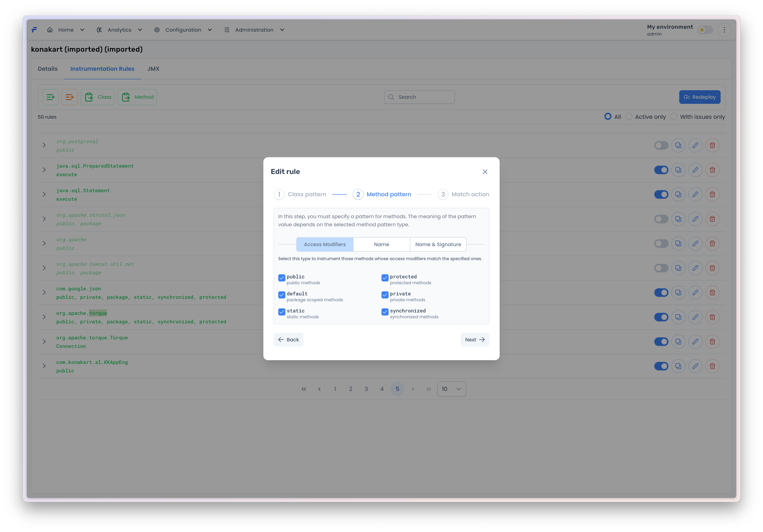Duplicate the com.google.json rule

[x=678, y=292]
